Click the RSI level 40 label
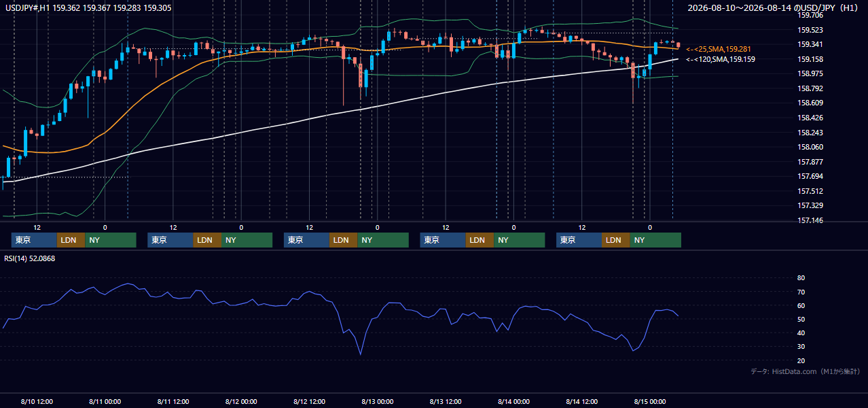The width and height of the screenshot is (868, 408). coord(801,333)
